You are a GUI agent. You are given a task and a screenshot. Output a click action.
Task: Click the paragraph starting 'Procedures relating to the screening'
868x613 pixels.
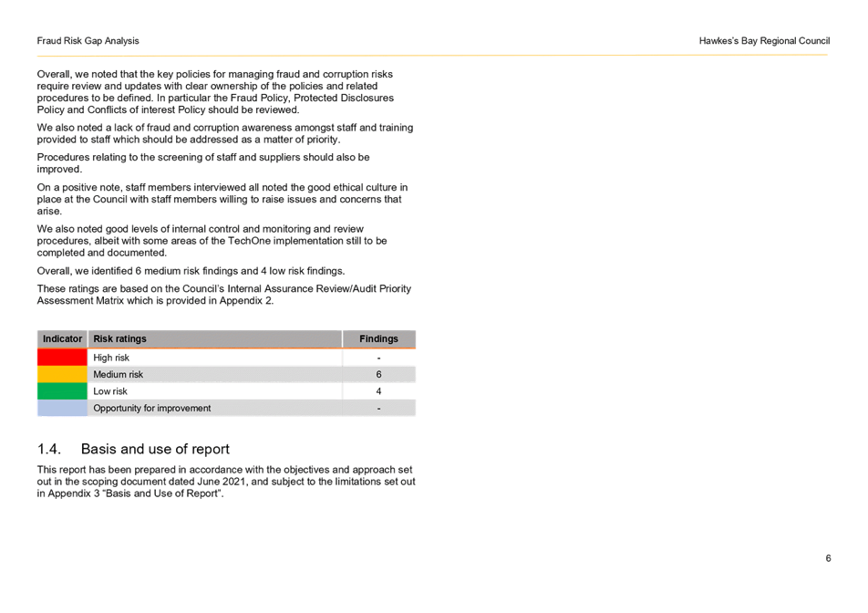[x=203, y=163]
